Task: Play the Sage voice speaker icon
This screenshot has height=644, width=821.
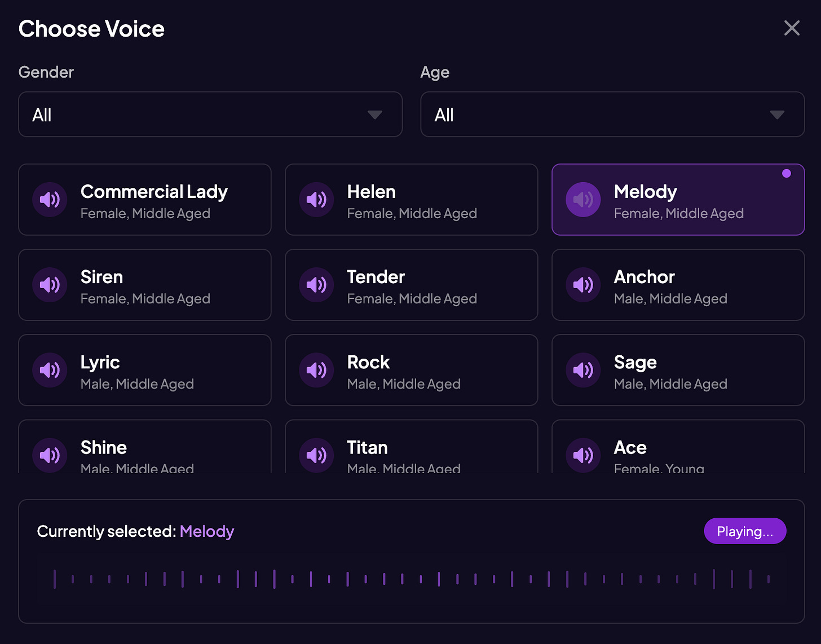Action: (x=583, y=370)
